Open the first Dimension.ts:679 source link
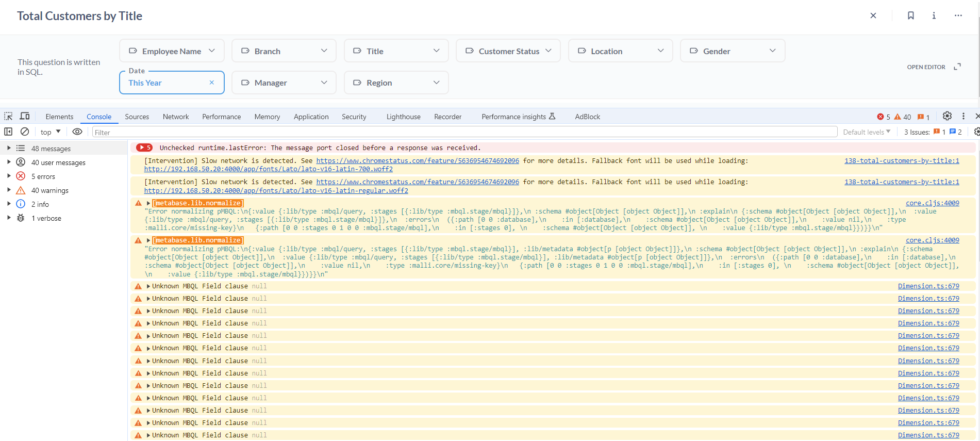Image resolution: width=980 pixels, height=441 pixels. coord(928,286)
